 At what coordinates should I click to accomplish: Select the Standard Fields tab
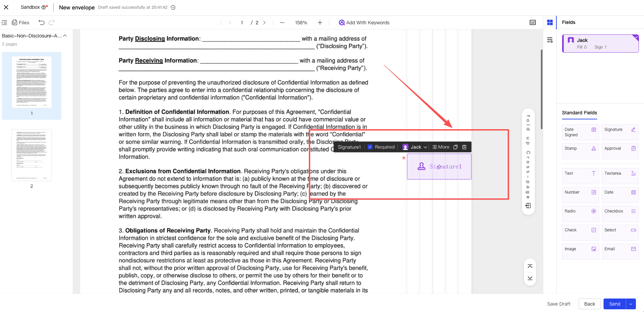[x=579, y=113]
